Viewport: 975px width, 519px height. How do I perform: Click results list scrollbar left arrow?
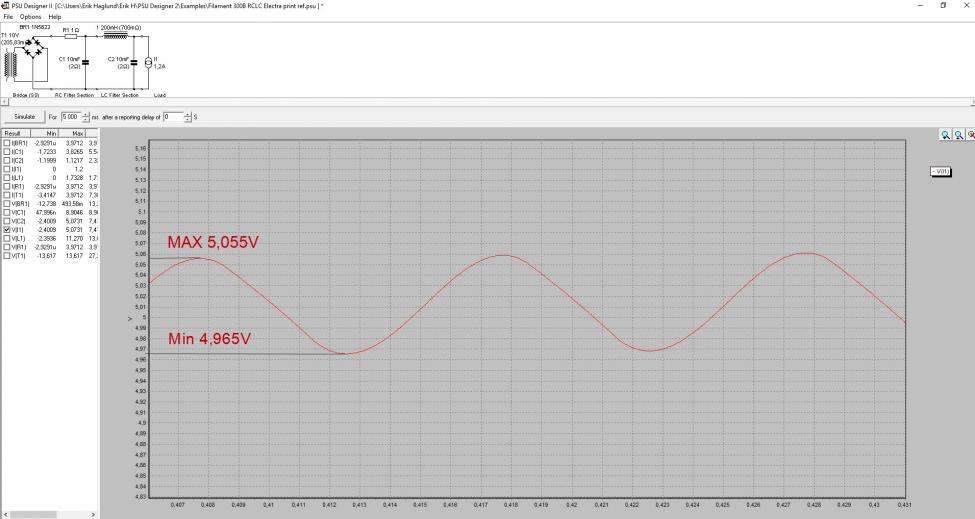(4, 515)
